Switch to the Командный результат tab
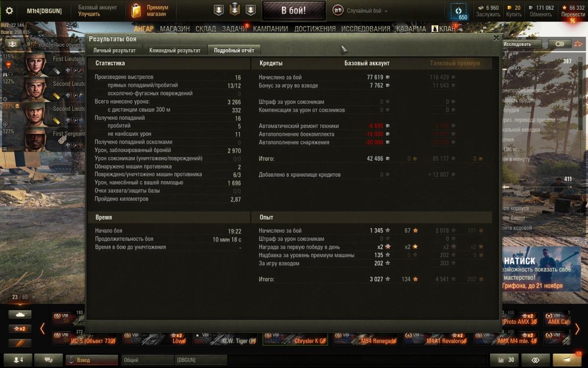The width and height of the screenshot is (588, 368). 175,50
